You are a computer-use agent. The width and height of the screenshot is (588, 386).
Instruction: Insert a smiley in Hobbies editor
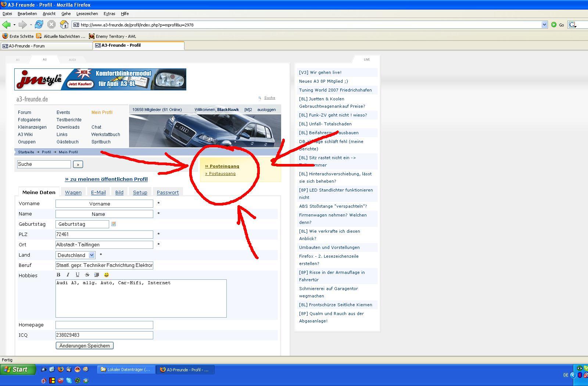(x=107, y=275)
